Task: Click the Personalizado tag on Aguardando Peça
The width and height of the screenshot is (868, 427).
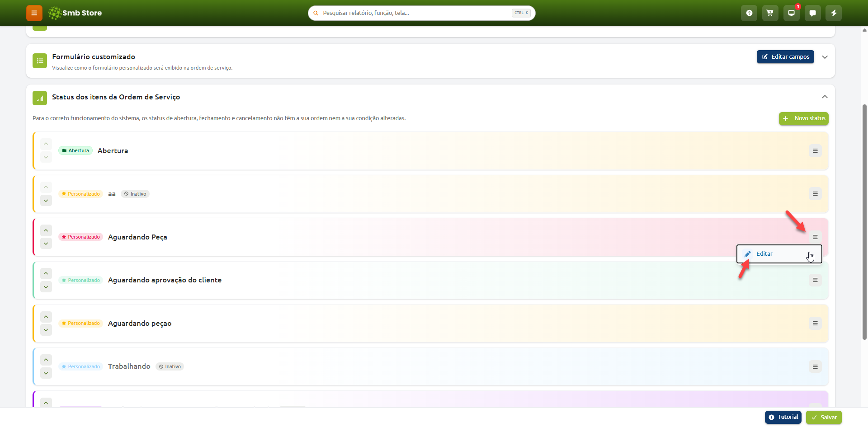Action: click(x=81, y=237)
